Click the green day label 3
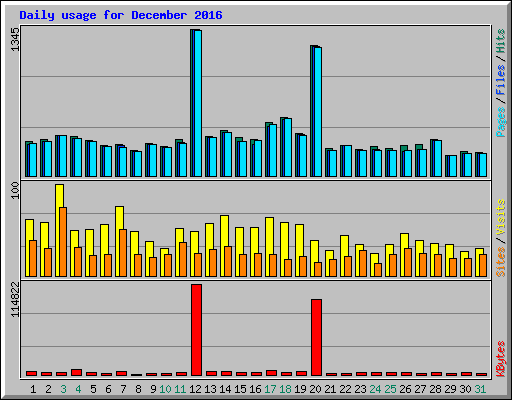The image size is (512, 400). pos(63,389)
